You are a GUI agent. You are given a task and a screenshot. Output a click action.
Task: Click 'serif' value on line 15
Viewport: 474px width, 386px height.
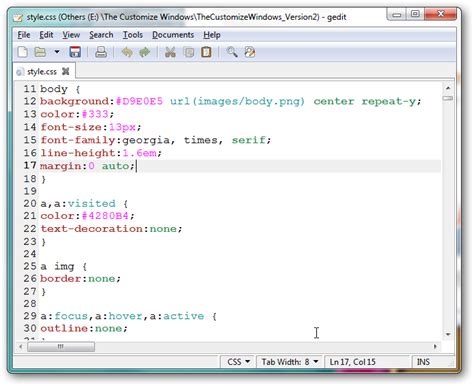coord(249,140)
